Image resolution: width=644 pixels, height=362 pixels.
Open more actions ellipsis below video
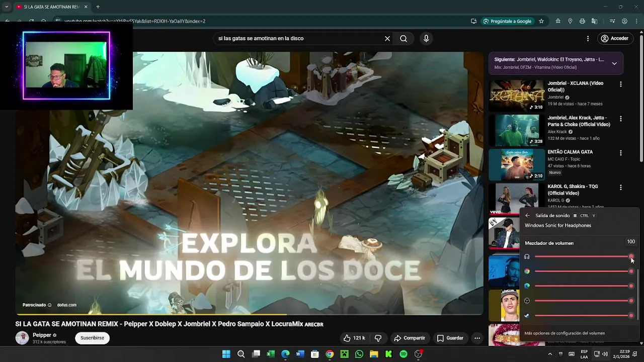click(477, 338)
